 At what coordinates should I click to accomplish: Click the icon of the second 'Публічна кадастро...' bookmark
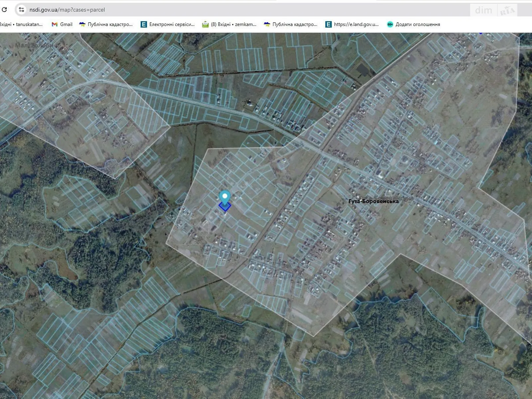[x=267, y=24]
